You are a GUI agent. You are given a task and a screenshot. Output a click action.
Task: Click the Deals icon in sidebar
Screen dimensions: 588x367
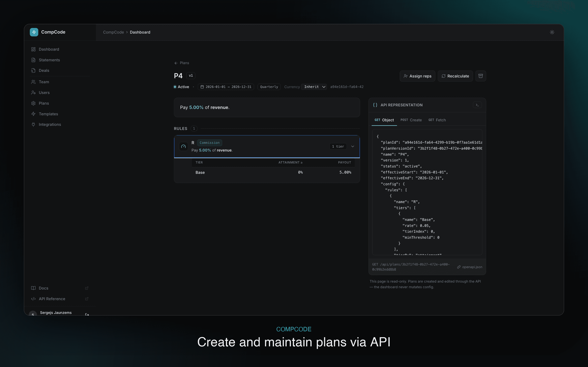pyautogui.click(x=33, y=70)
